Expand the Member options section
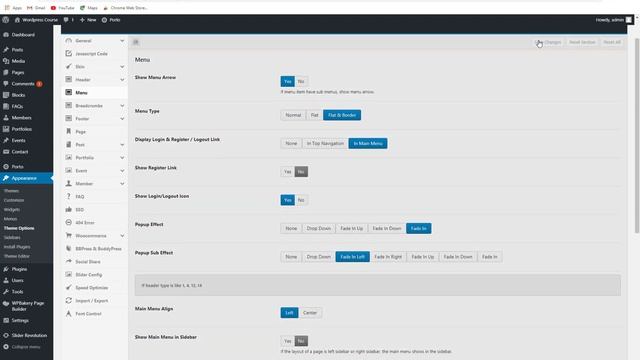This screenshot has width=640, height=360. tap(95, 184)
